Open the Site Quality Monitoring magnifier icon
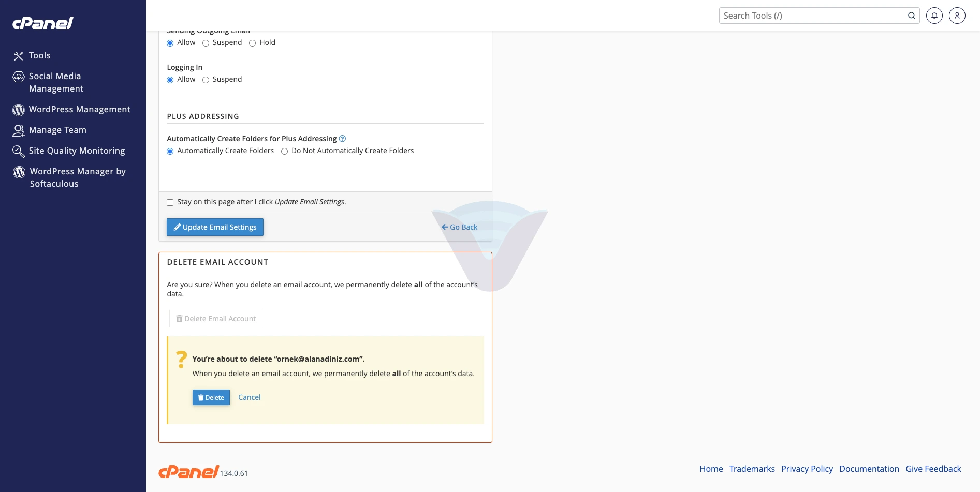 [x=19, y=151]
